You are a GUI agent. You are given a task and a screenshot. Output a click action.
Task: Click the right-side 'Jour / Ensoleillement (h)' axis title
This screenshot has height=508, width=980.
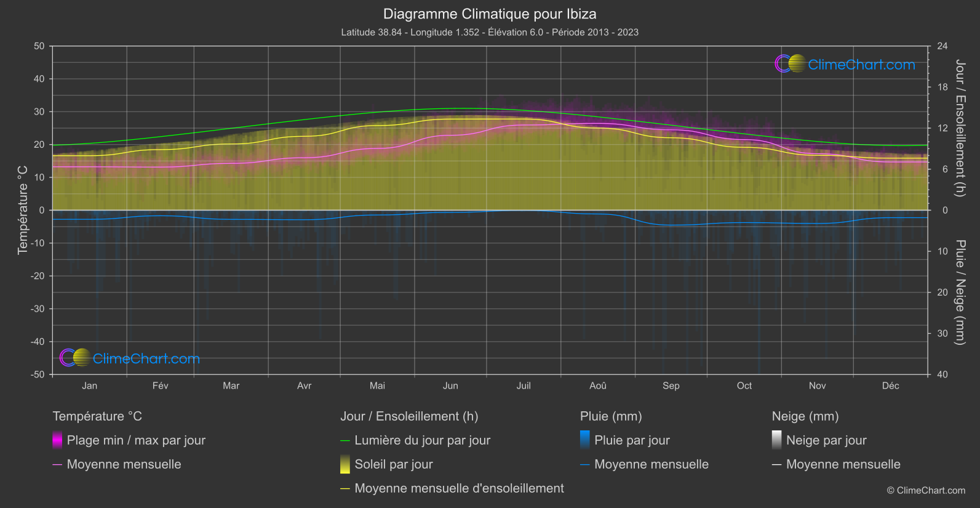click(x=960, y=128)
